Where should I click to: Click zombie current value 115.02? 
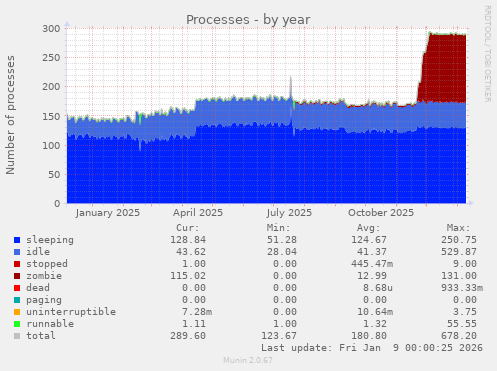point(188,276)
